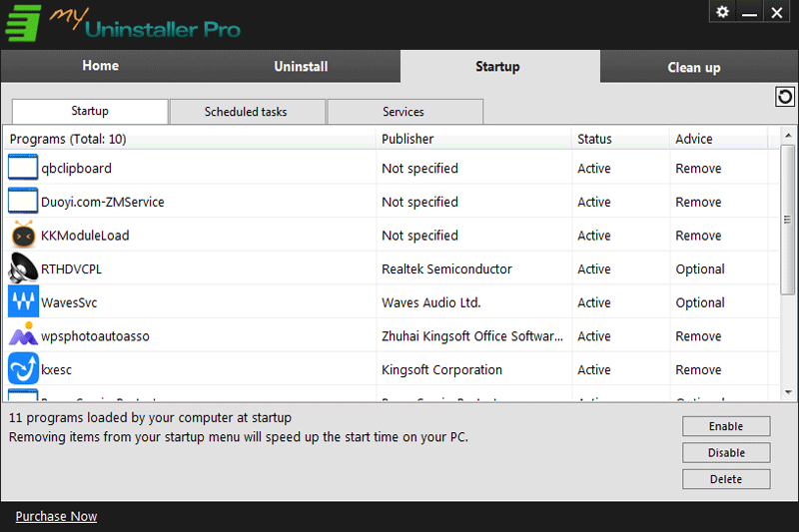This screenshot has width=799, height=532.
Task: Click Zhuhai Kingsoft Office publisher cell
Action: pos(472,336)
